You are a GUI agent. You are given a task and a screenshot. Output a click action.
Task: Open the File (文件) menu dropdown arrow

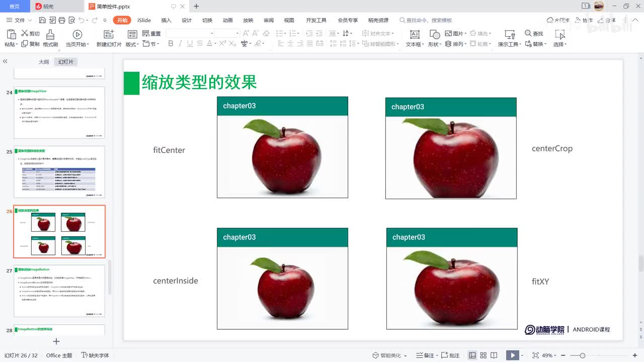(x=30, y=20)
